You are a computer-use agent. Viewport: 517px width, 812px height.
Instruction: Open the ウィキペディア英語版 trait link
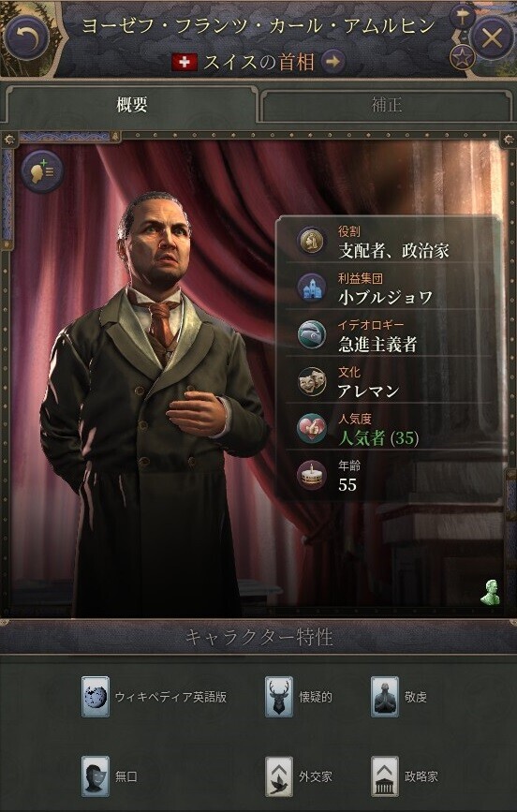click(155, 697)
